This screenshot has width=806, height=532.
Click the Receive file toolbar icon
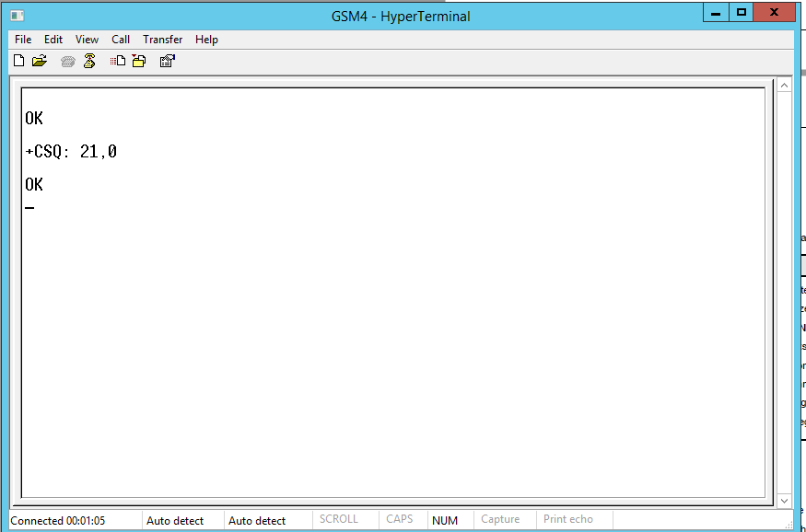pos(138,62)
